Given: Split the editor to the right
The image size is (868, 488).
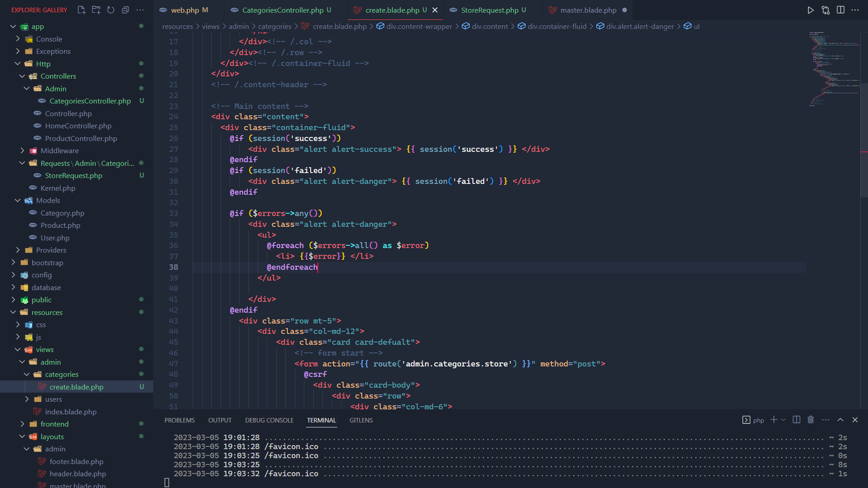Looking at the screenshot, I should click(840, 10).
